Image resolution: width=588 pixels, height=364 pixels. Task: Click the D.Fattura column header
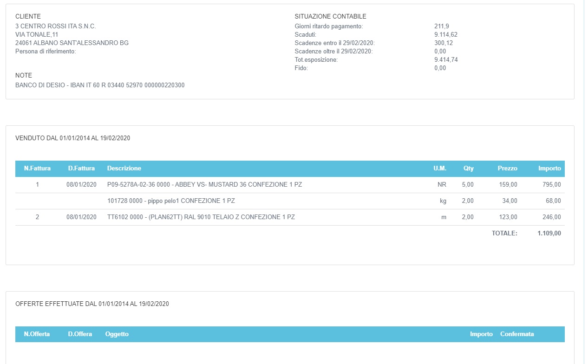81,169
